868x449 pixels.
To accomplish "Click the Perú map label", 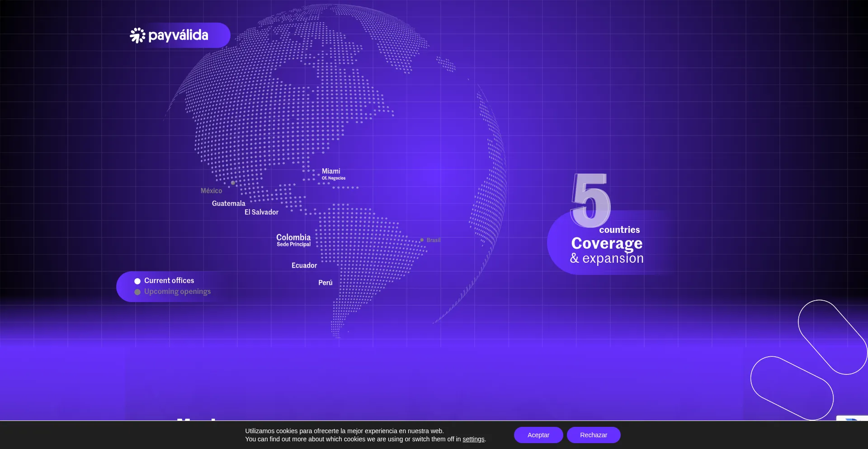I will point(325,283).
